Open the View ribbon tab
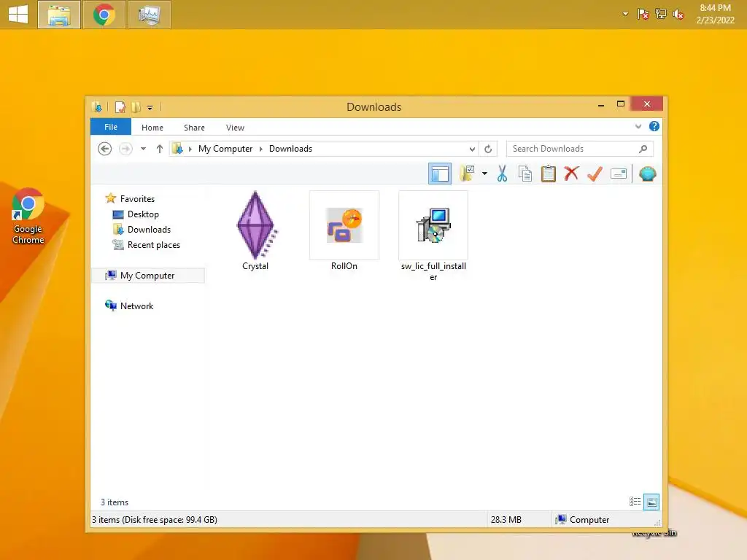747x560 pixels. (235, 128)
